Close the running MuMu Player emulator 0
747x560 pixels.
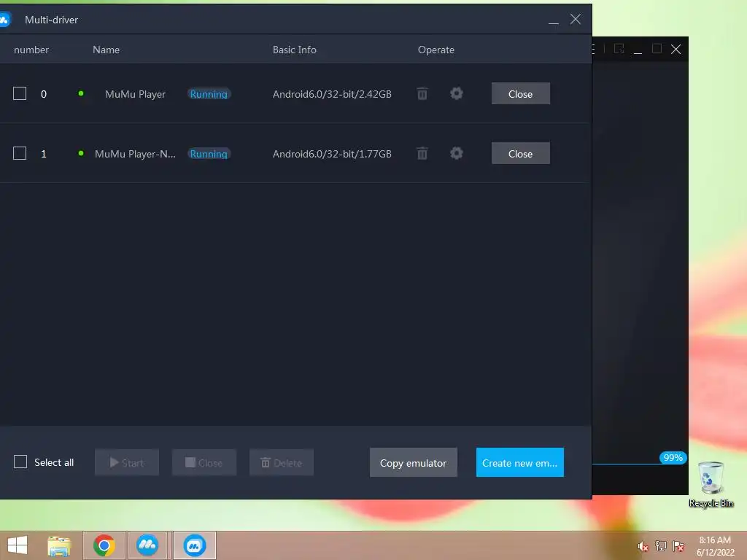tap(520, 93)
